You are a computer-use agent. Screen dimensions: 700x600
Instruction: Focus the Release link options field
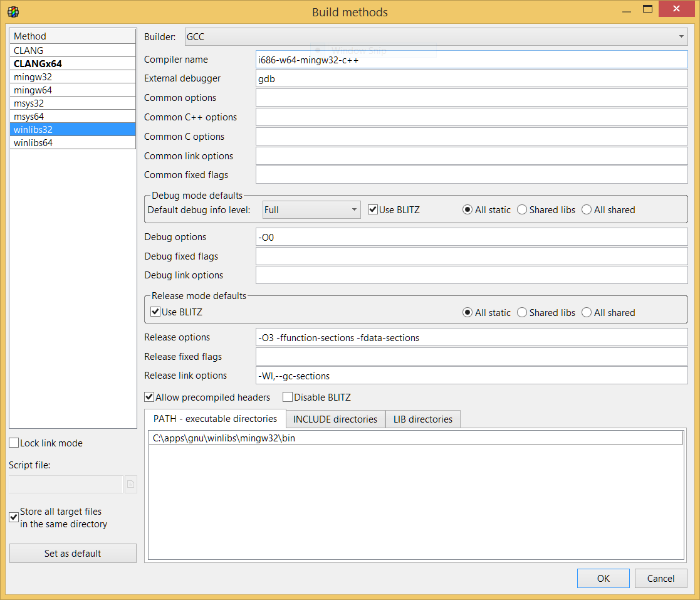pos(471,376)
